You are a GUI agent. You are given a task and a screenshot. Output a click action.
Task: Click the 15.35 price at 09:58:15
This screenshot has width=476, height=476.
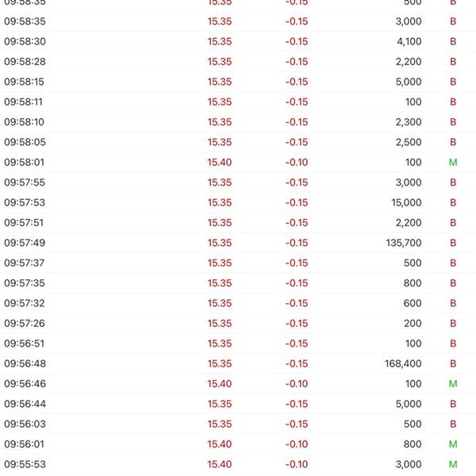[220, 82]
